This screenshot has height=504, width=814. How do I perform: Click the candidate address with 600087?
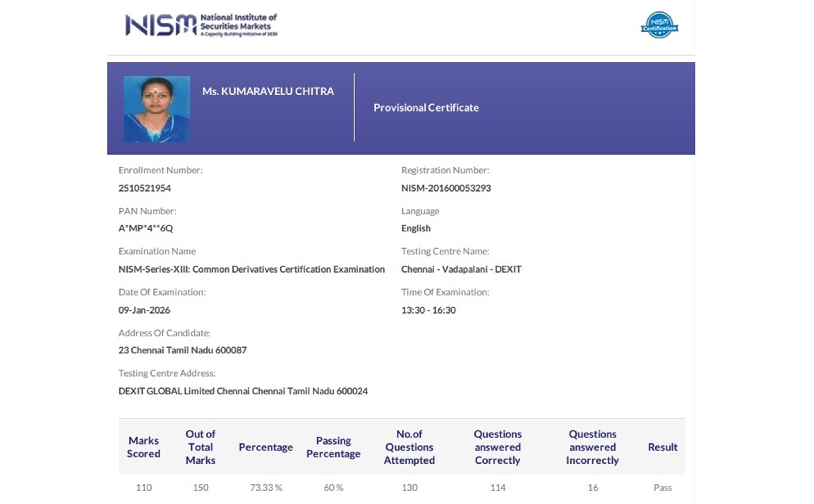[x=183, y=350]
